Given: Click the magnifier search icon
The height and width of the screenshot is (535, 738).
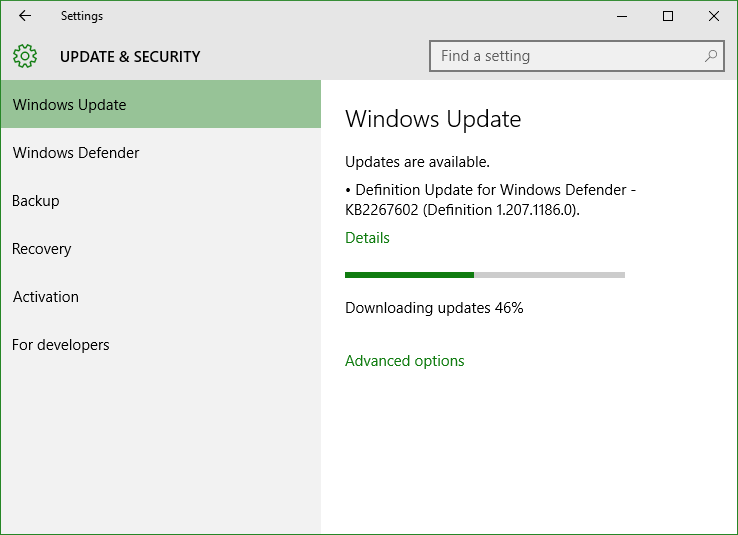Looking at the screenshot, I should tap(710, 56).
